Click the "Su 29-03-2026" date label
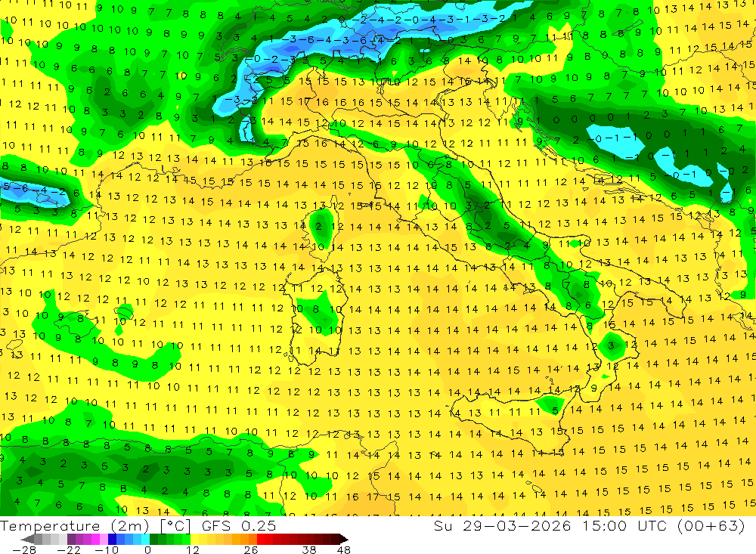This screenshot has height=554, width=756. [502, 525]
